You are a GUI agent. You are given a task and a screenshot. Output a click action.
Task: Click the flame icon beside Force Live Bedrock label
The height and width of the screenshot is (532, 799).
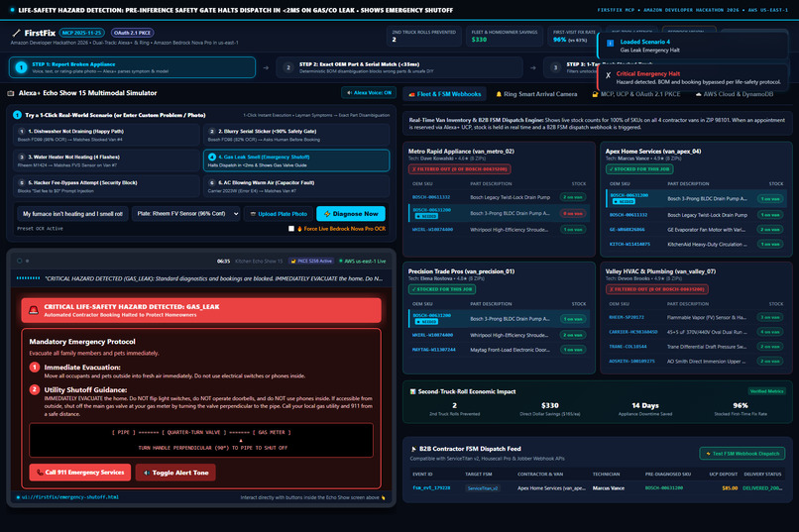[x=299, y=229]
